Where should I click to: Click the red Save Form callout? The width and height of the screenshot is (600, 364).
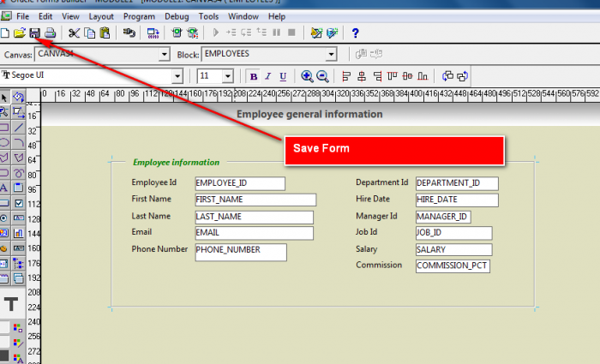click(x=393, y=149)
